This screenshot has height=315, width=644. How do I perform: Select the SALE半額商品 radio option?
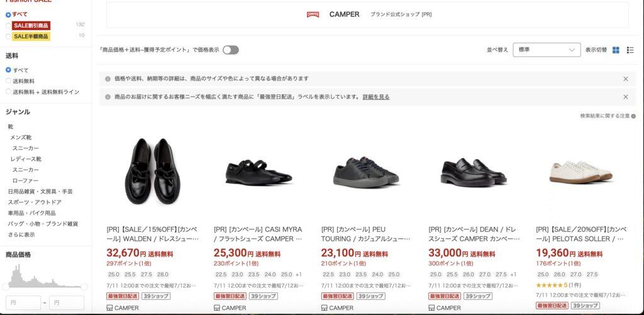pyautogui.click(x=8, y=36)
